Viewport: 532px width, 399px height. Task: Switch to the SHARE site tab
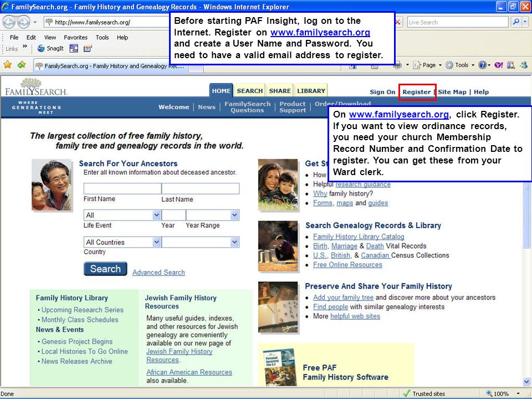coord(279,90)
